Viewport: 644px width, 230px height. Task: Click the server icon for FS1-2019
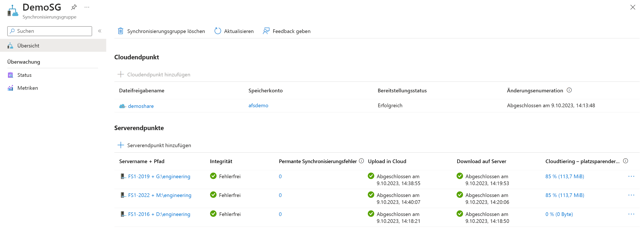click(x=123, y=176)
